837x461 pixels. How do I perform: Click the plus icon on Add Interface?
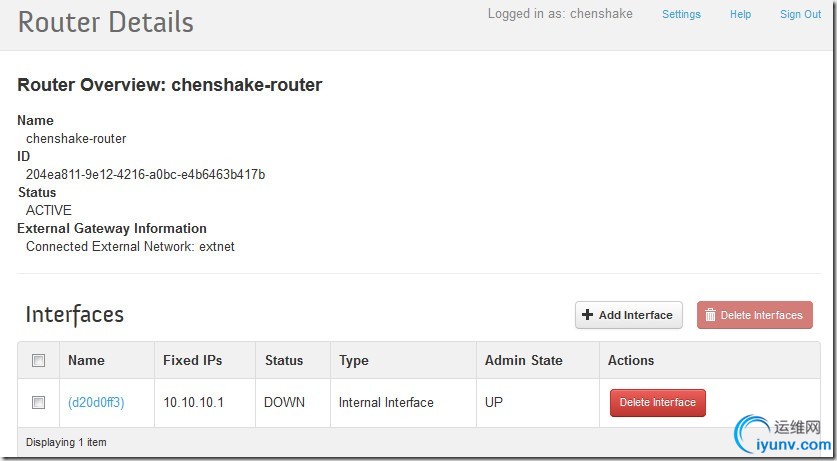588,315
